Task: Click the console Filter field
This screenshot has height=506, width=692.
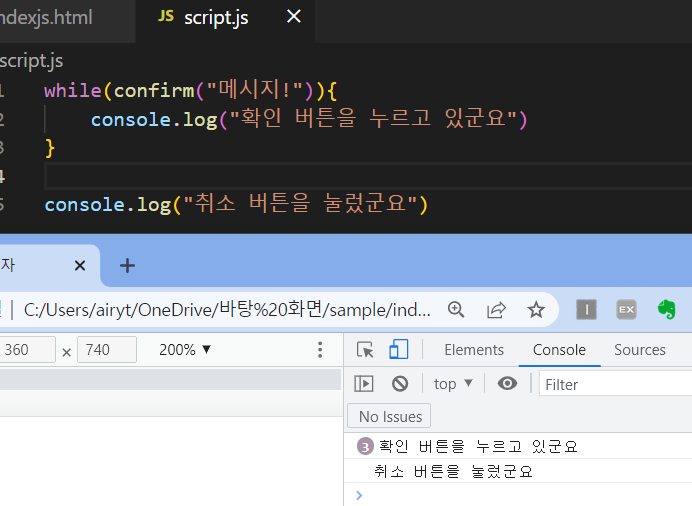Action: tap(615, 384)
